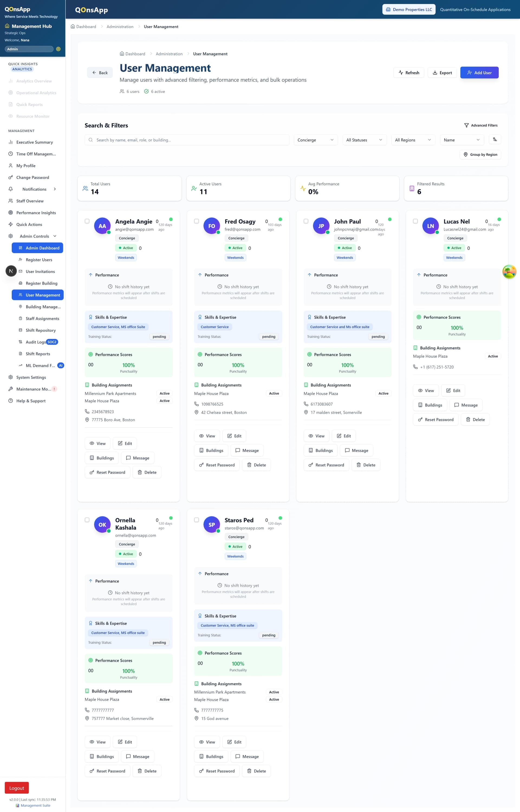Image resolution: width=520 pixels, height=812 pixels.
Task: Open the All Statuses dropdown
Action: click(364, 140)
